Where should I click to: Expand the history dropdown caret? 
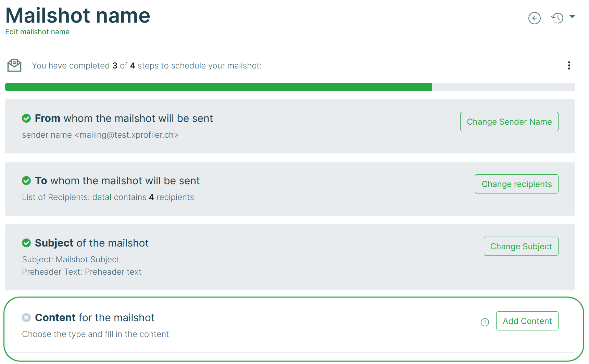coord(572,16)
